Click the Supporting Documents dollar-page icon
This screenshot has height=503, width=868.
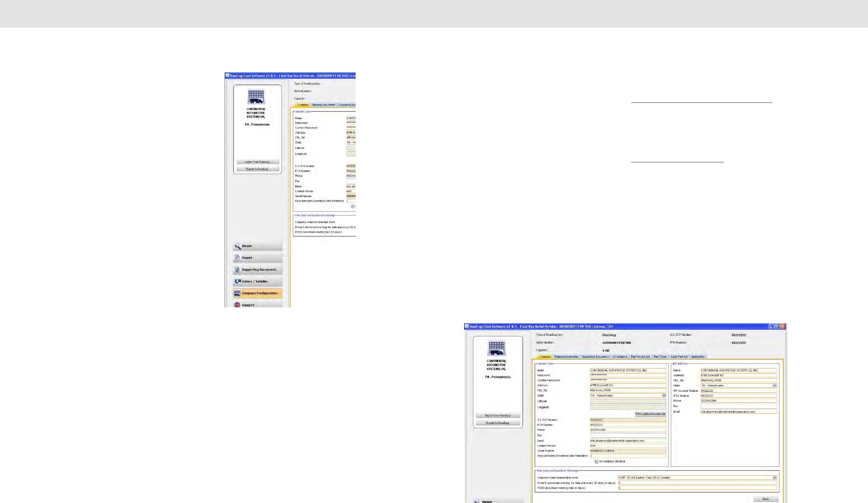(x=237, y=270)
